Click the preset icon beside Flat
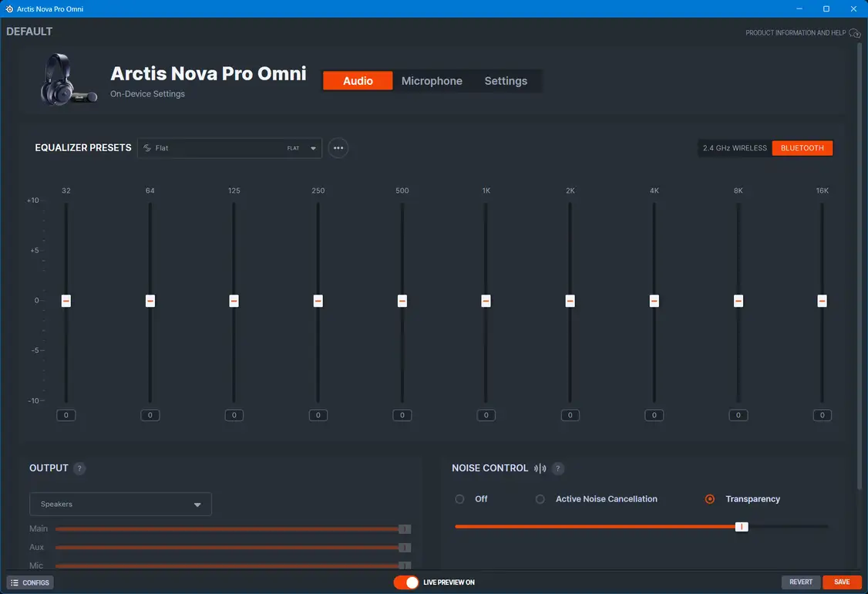This screenshot has width=868, height=594. click(x=147, y=148)
